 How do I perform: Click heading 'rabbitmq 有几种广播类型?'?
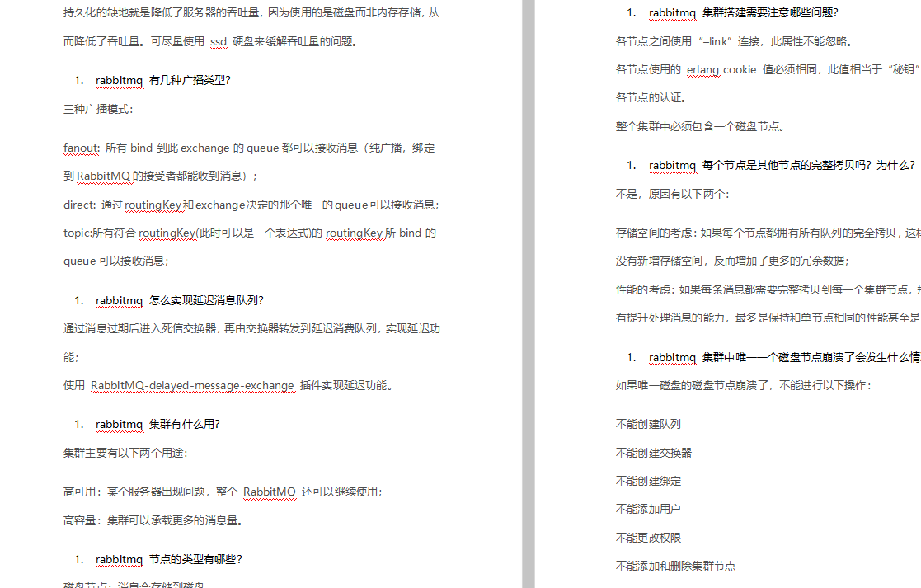(x=162, y=81)
